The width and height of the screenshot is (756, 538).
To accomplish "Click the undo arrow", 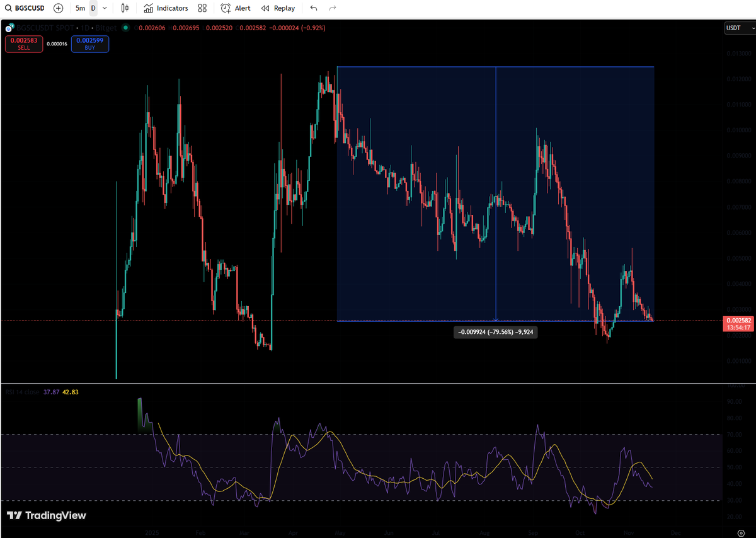I will [314, 8].
